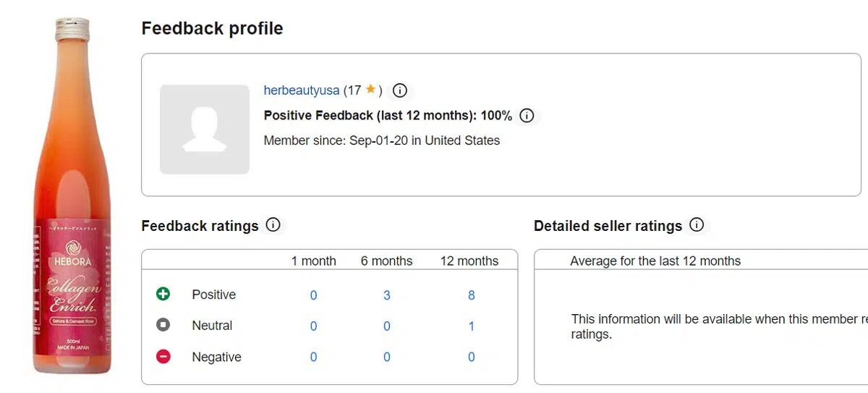Open Positive feedback count for 12 months
Viewport: 868px width, 393px height.
(472, 295)
